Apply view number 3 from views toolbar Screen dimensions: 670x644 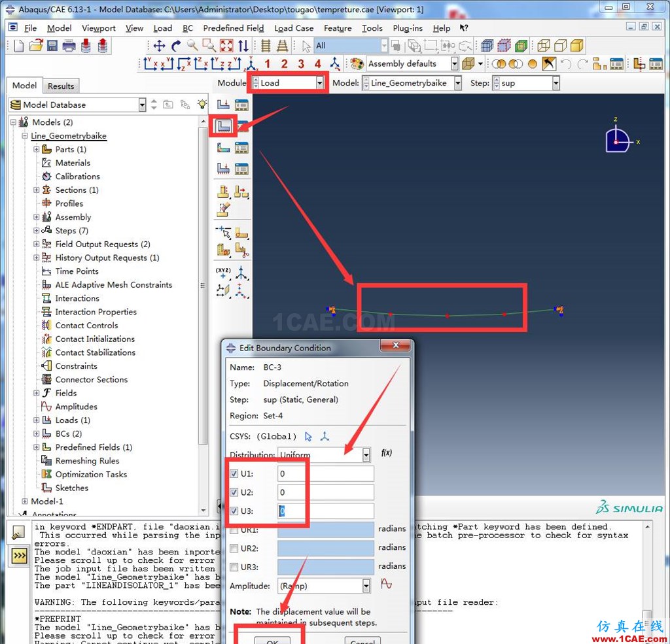[301, 64]
